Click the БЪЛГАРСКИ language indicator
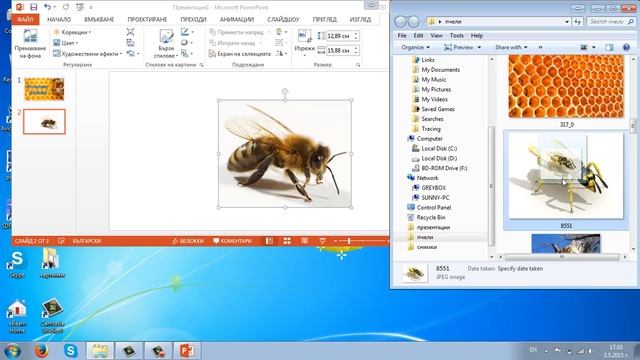Screen dimensions: 640x360 click(x=87, y=241)
